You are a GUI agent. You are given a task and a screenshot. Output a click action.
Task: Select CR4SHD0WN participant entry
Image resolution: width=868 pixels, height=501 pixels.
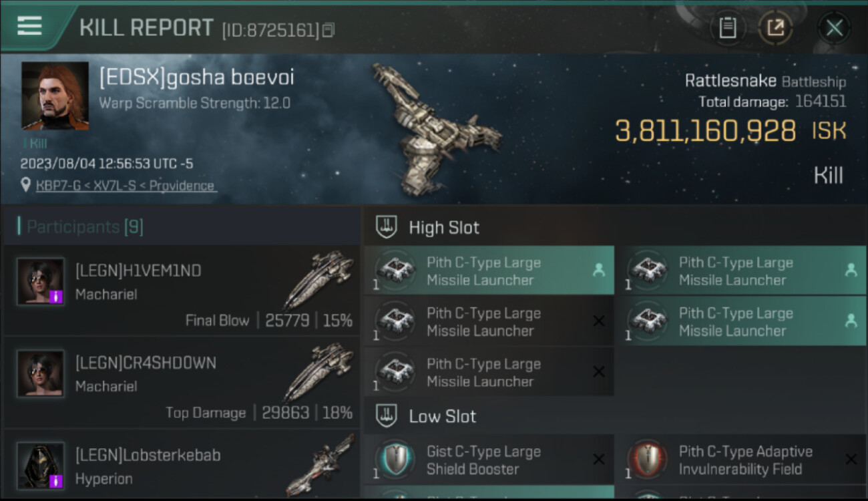tap(182, 383)
